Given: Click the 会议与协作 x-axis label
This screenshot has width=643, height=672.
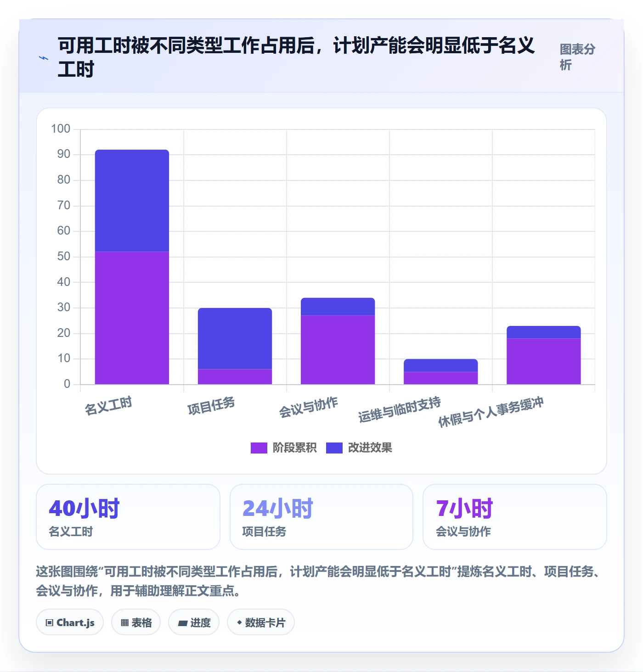Looking at the screenshot, I should click(x=309, y=407).
